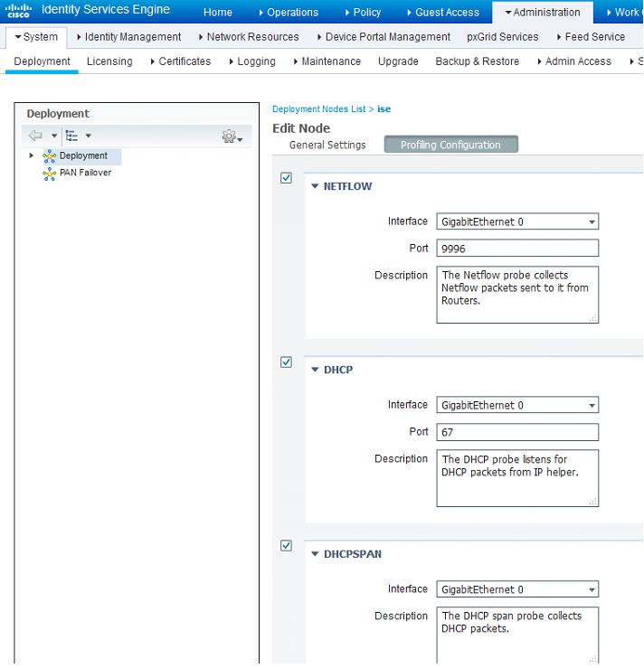Collapse the DHCP section

[x=315, y=370]
